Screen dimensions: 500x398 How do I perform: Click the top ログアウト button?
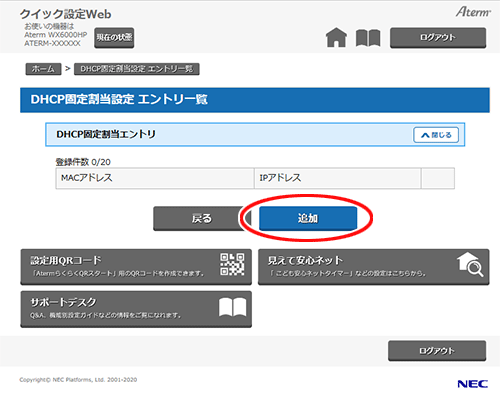438,37
